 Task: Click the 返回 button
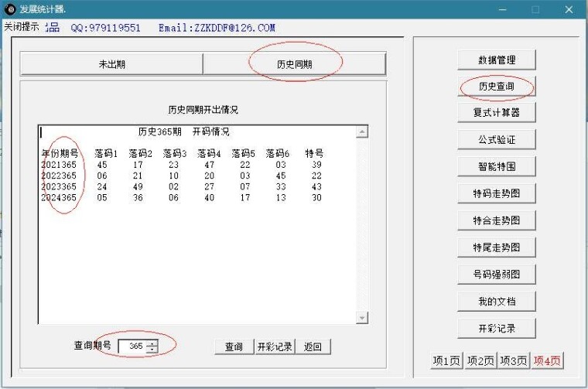click(313, 346)
